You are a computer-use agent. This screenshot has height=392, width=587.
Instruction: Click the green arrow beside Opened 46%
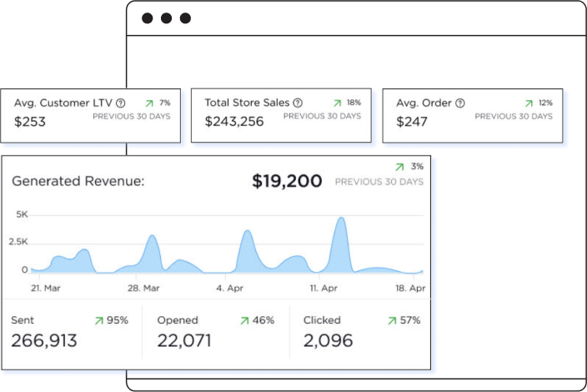[244, 320]
